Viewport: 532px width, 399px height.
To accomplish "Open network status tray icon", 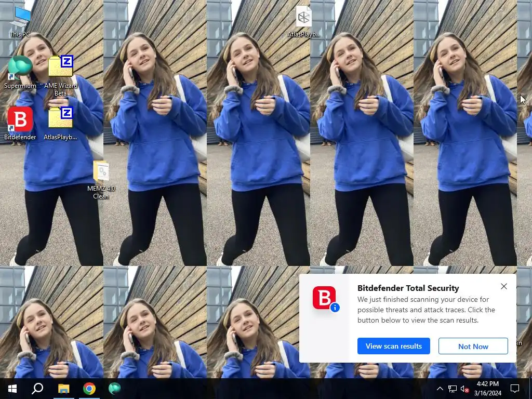I will click(453, 389).
